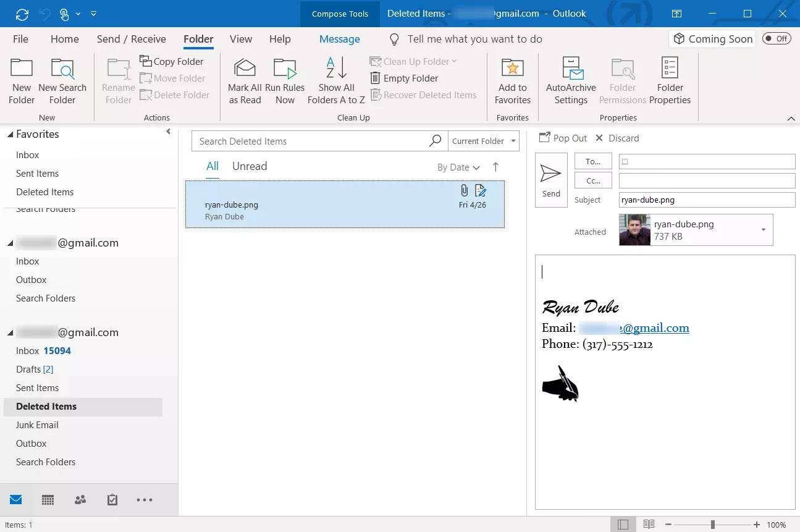Switch to the Message tab
The height and width of the screenshot is (532, 800).
click(340, 39)
